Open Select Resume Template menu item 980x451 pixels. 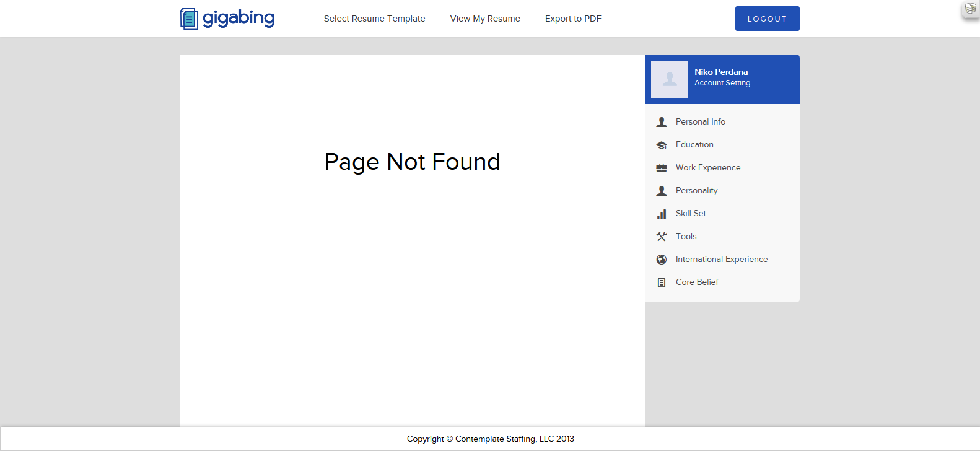(x=374, y=19)
